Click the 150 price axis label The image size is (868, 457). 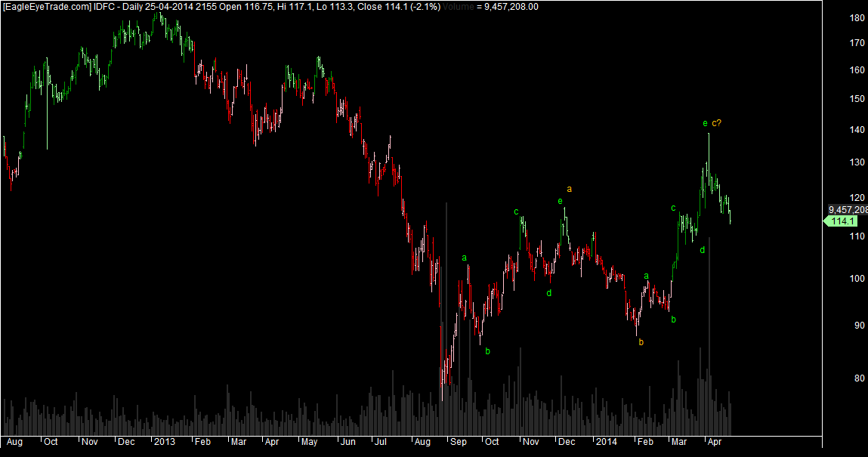(x=857, y=99)
